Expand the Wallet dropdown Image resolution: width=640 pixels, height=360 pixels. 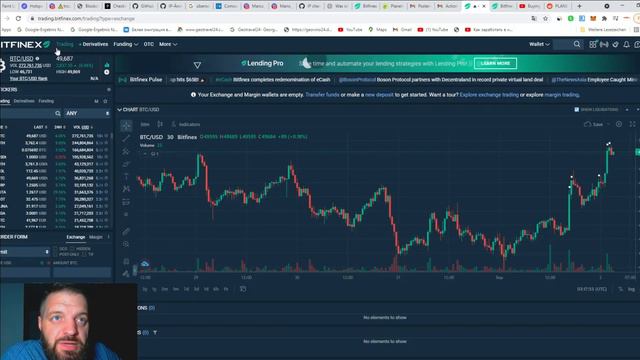tap(539, 44)
